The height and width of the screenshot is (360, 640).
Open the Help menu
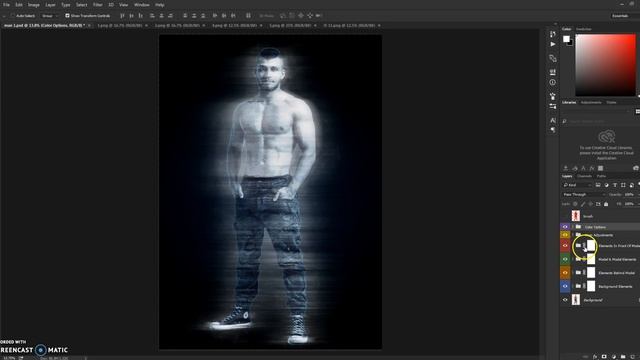160,5
